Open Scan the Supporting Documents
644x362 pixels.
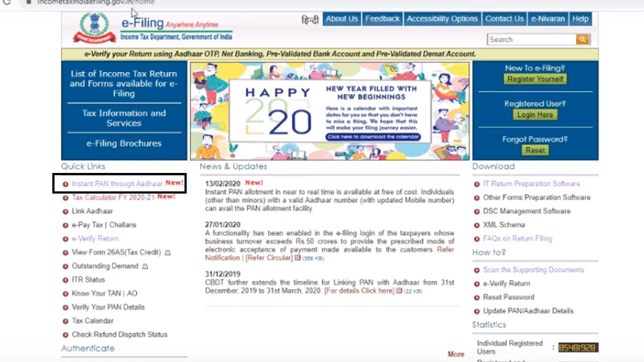[x=533, y=270]
